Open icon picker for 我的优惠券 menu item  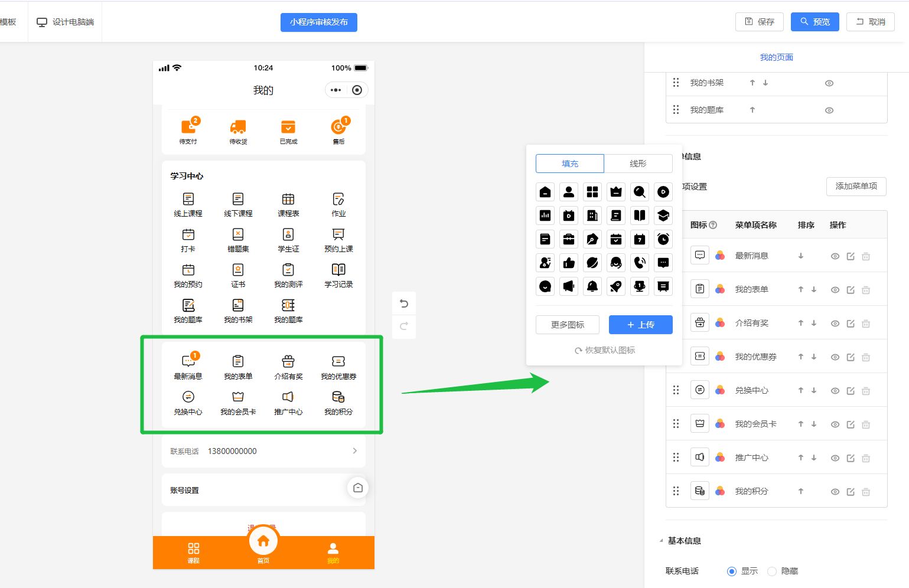(700, 357)
